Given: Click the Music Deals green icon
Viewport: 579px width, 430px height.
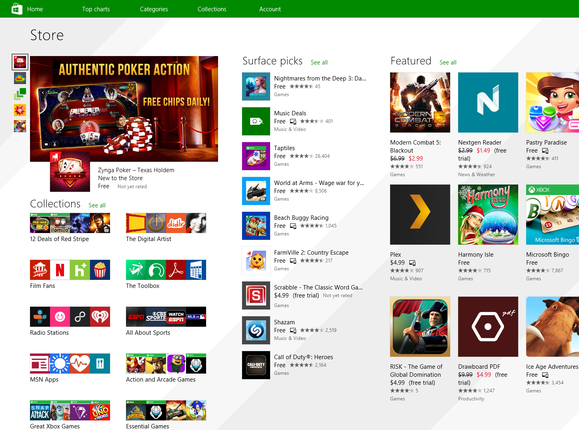Looking at the screenshot, I should [x=256, y=121].
